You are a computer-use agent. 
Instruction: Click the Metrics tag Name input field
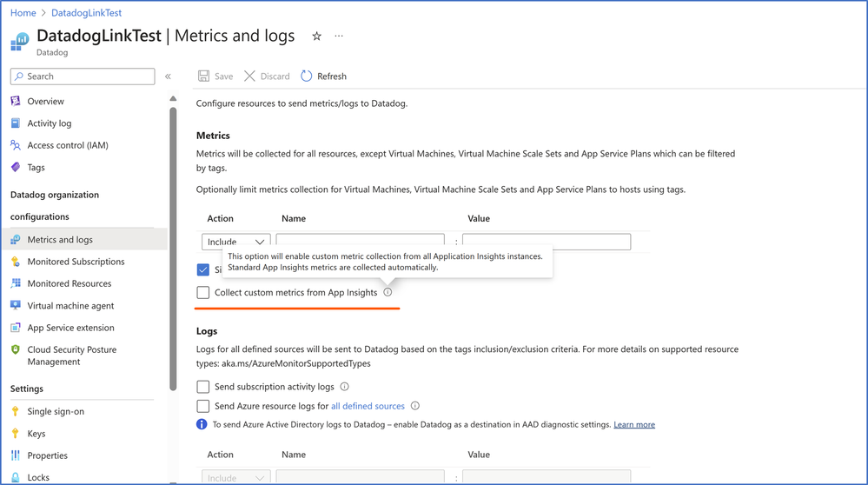click(360, 242)
